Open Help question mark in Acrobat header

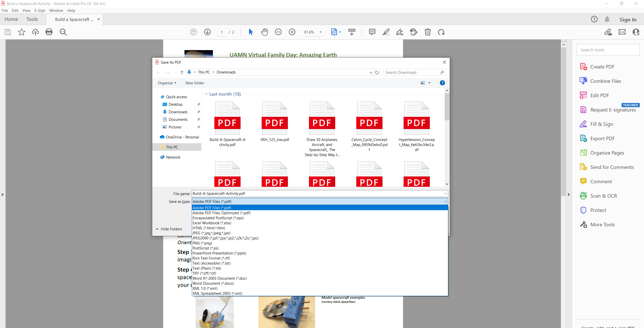coord(594,19)
